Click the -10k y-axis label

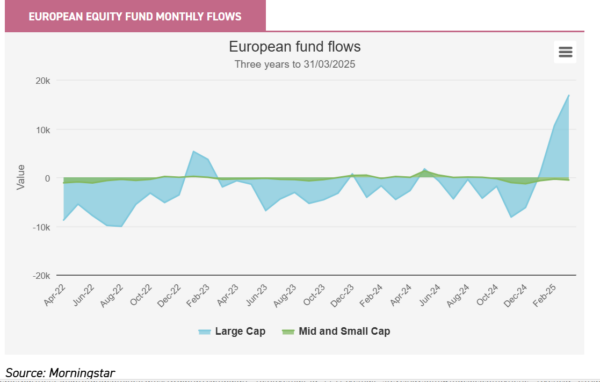point(41,227)
